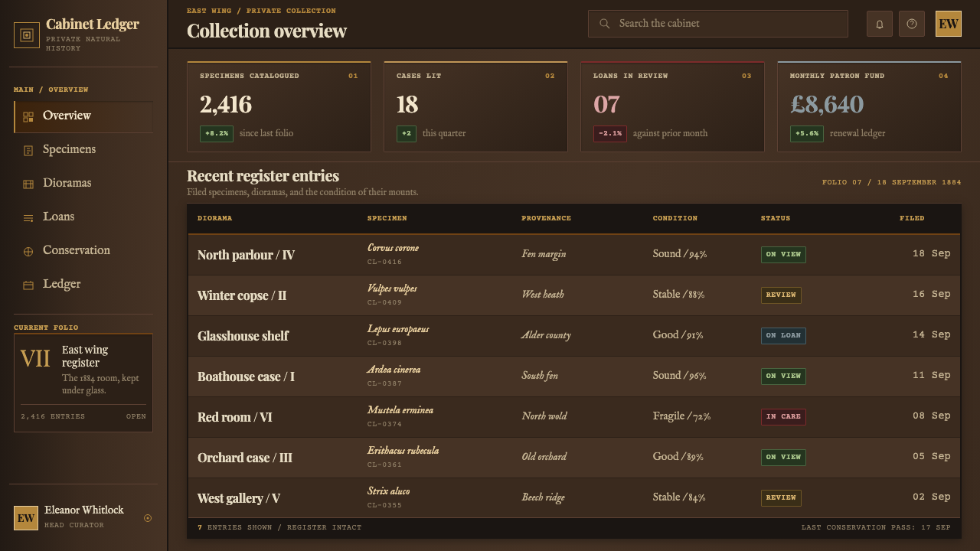Navigate to Dioramas

83,184
